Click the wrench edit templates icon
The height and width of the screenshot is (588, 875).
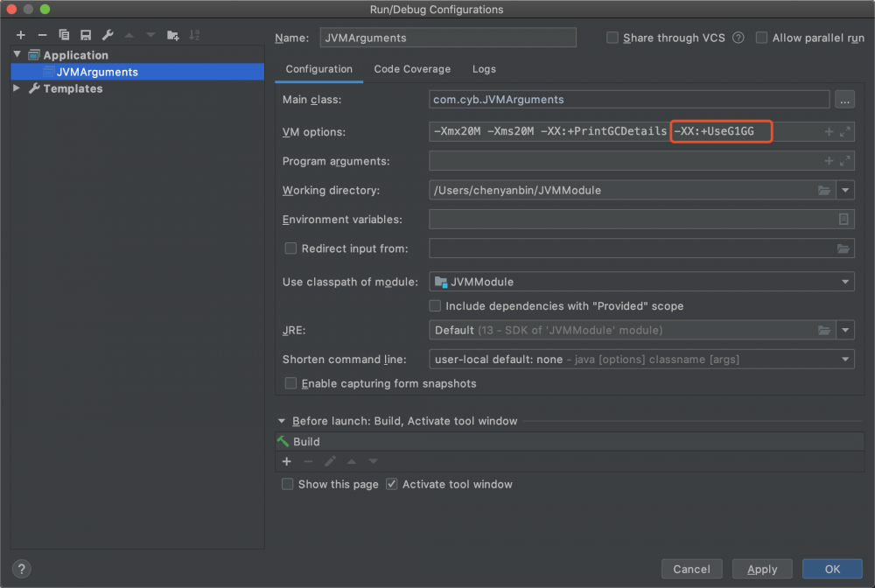108,35
